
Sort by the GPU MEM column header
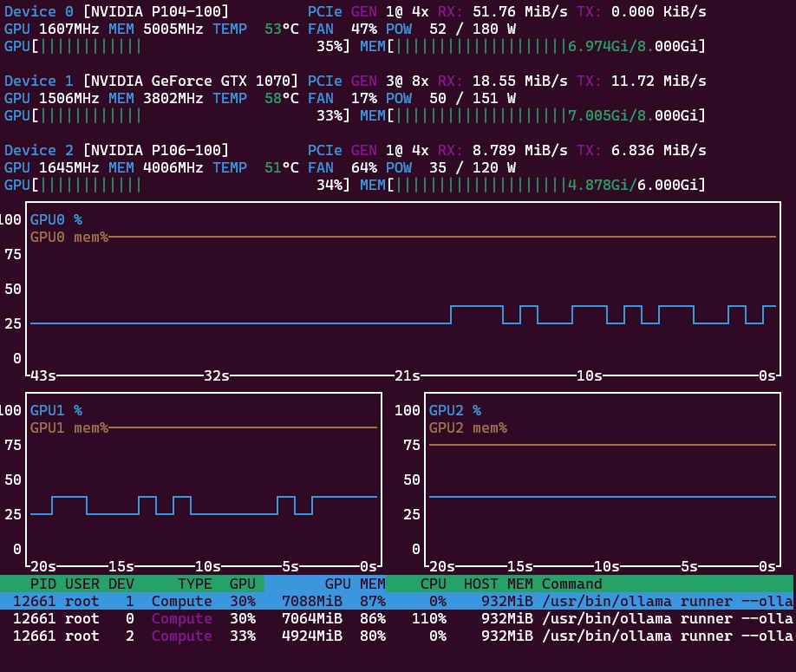pos(355,584)
